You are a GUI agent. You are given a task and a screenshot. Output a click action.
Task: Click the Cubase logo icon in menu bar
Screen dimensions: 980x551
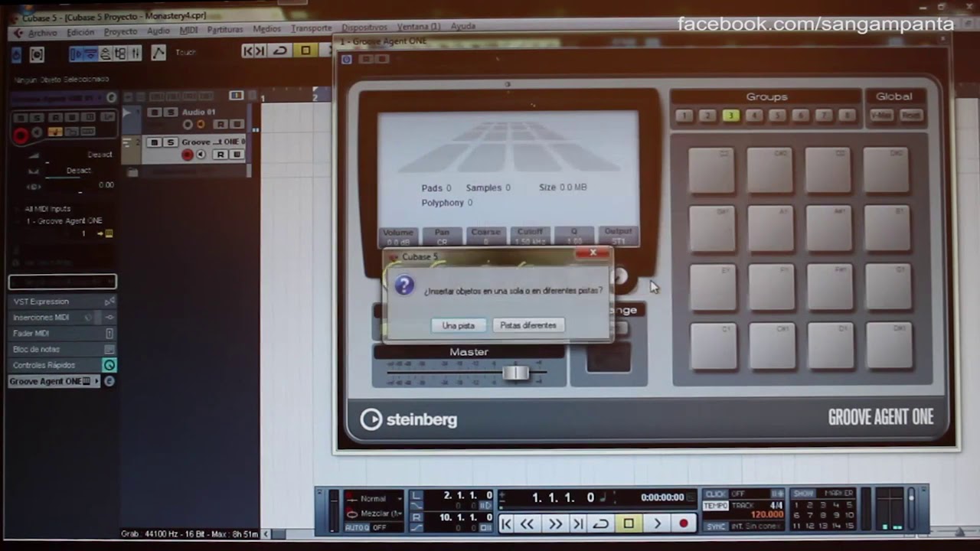coord(18,33)
